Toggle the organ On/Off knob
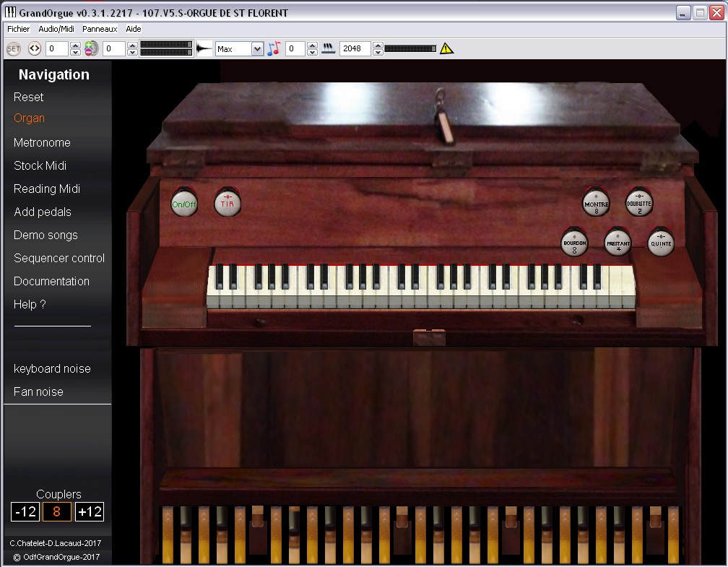The width and height of the screenshot is (728, 567). pos(184,204)
